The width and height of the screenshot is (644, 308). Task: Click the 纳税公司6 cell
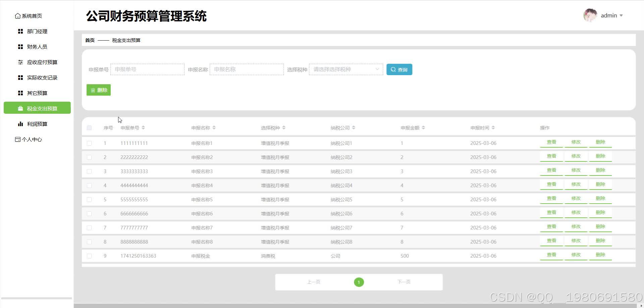341,214
